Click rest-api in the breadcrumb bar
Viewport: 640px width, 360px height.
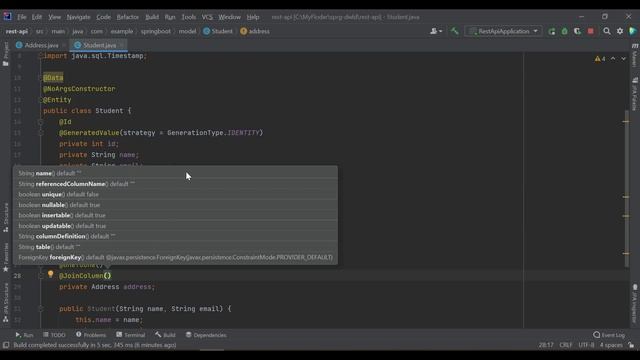pyautogui.click(x=17, y=31)
